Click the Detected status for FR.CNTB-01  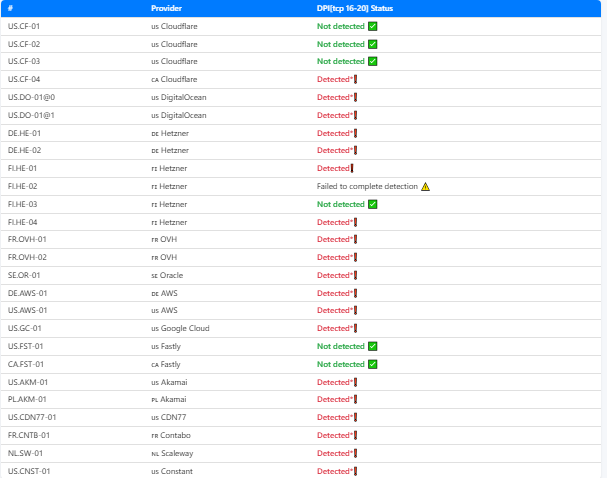(x=335, y=435)
